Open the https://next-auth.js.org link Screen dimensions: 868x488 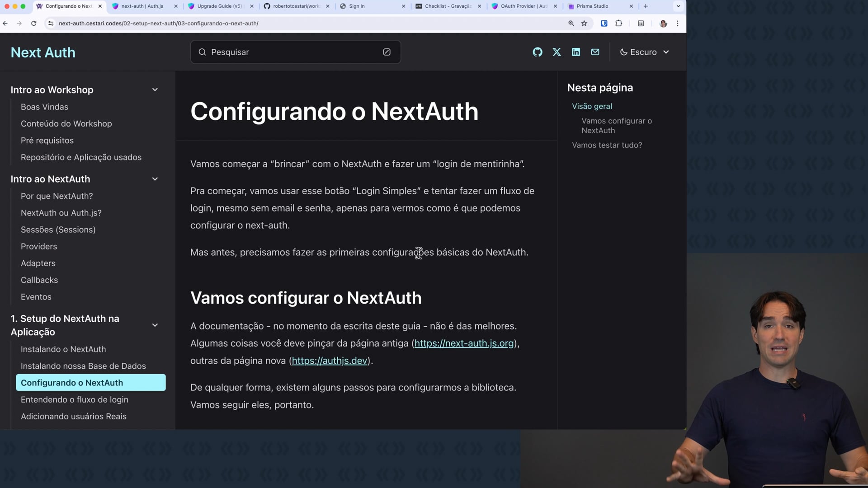464,343
